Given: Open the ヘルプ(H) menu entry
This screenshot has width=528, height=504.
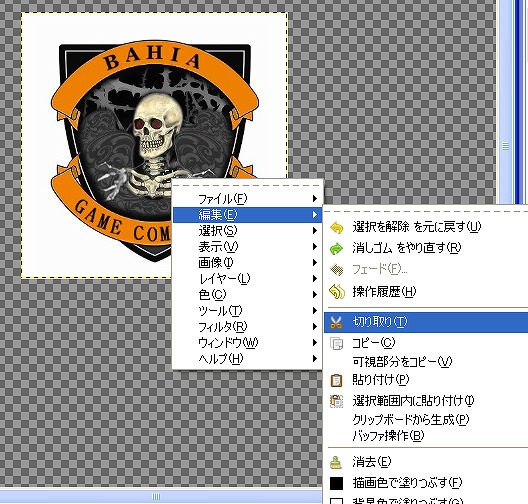Looking at the screenshot, I should [x=247, y=359].
